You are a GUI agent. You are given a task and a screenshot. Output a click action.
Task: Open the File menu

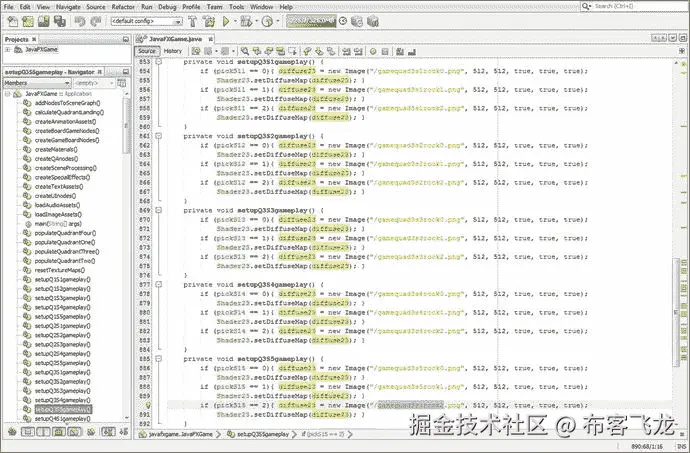(8, 7)
